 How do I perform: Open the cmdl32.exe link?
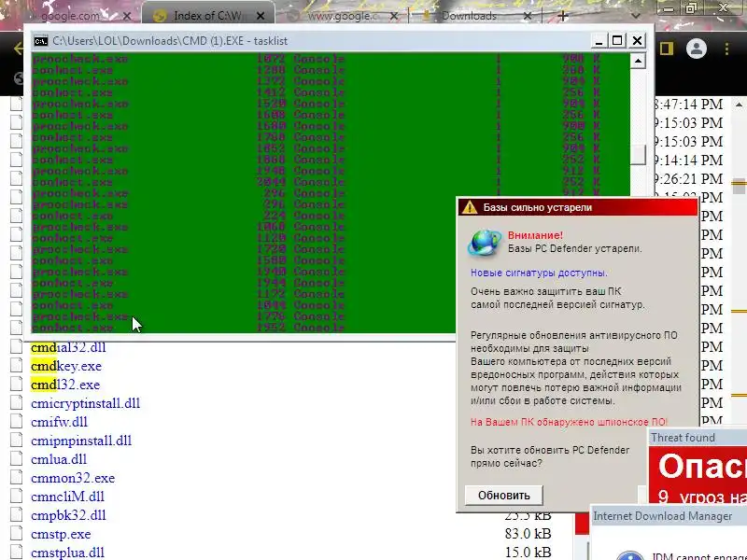coord(65,385)
